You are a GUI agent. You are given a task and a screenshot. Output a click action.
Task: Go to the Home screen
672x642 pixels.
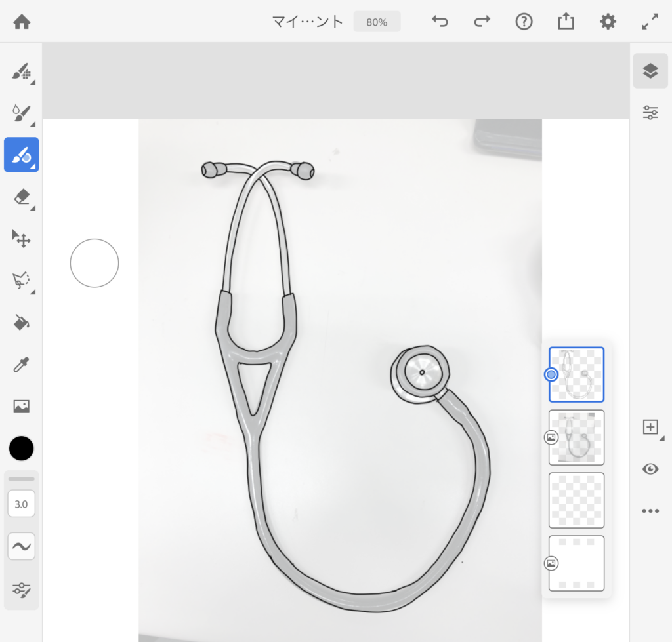(x=22, y=22)
